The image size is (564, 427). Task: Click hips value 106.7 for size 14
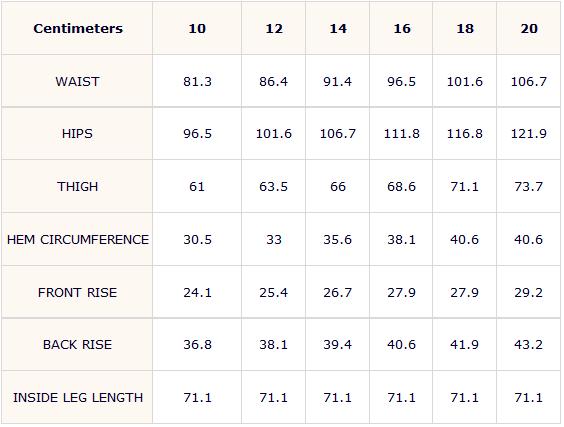pyautogui.click(x=338, y=134)
